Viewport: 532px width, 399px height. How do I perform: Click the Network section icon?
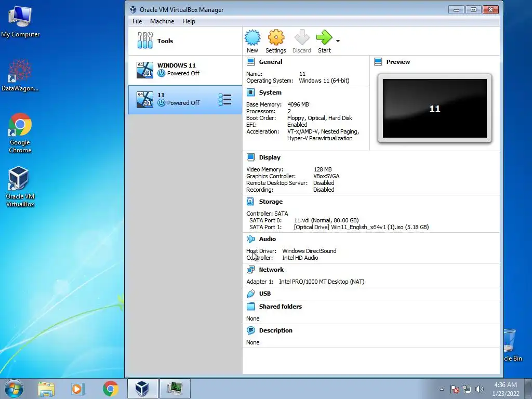click(251, 270)
